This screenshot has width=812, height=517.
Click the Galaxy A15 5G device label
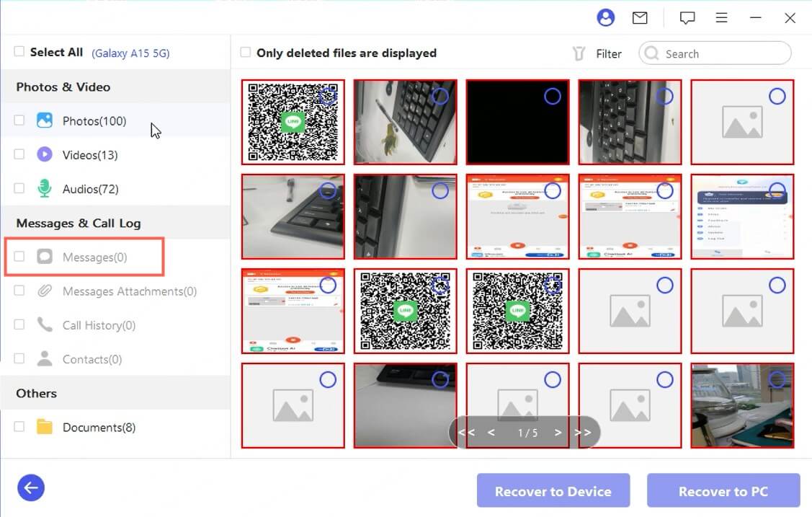click(130, 53)
